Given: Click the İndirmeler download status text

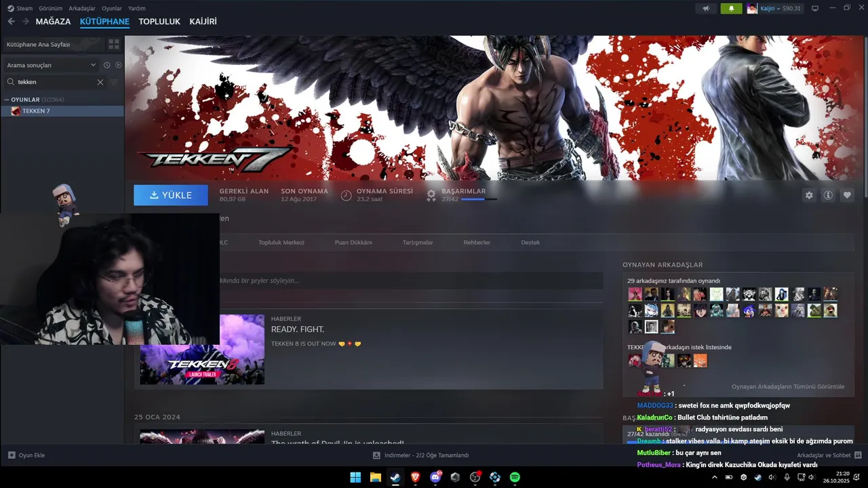Looking at the screenshot, I should [x=427, y=455].
